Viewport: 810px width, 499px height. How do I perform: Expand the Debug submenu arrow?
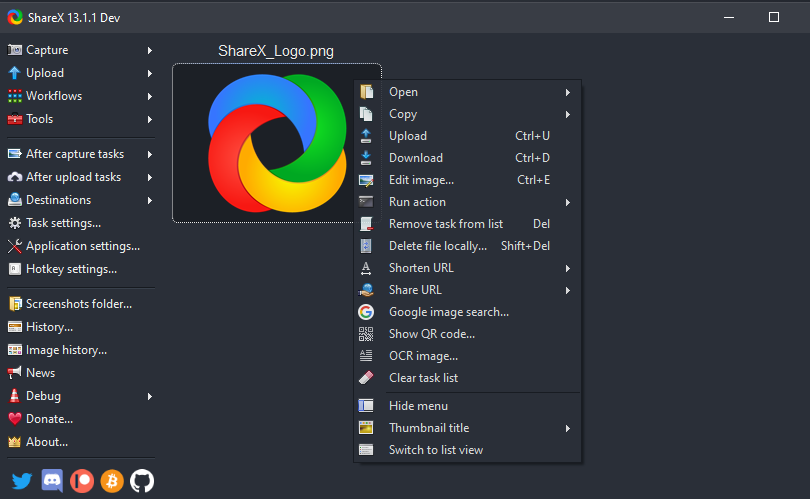click(150, 397)
